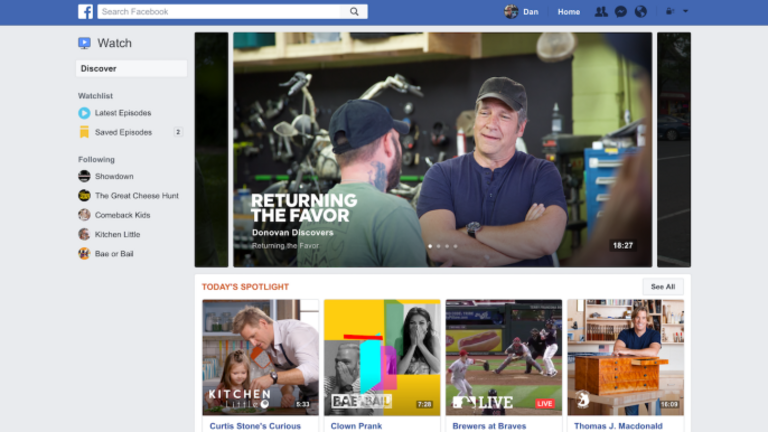768x432 pixels.
Task: Open Dan's profile link
Action: [524, 12]
